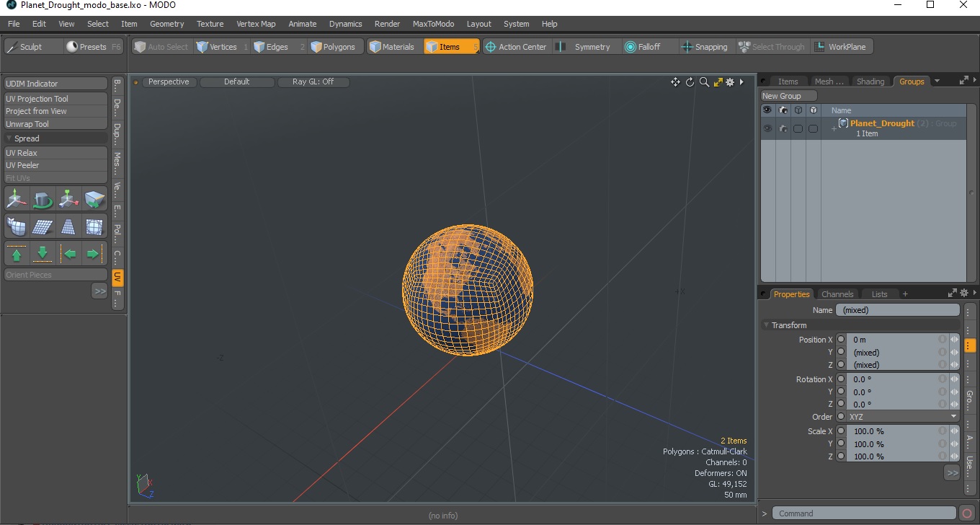Click the green up arrow UV icon
Viewport: 980px width, 525px height.
[17, 254]
